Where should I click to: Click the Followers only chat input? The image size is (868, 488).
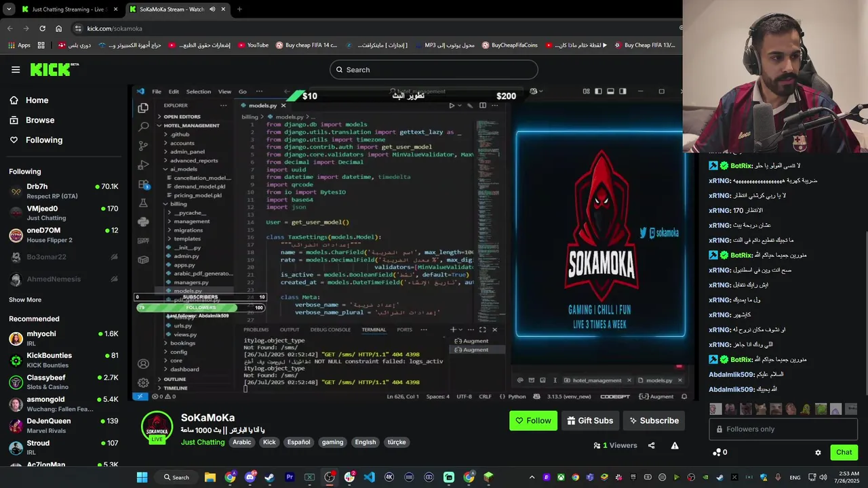(x=783, y=429)
